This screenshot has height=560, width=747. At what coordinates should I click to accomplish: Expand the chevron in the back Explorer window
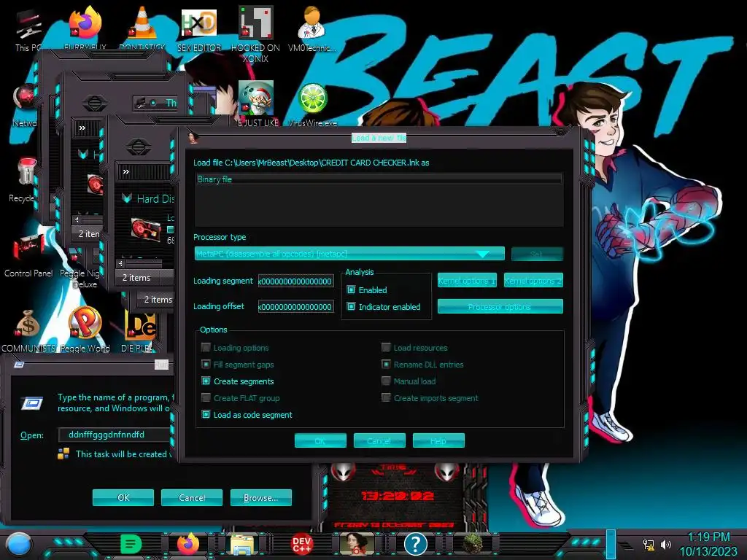click(x=82, y=128)
